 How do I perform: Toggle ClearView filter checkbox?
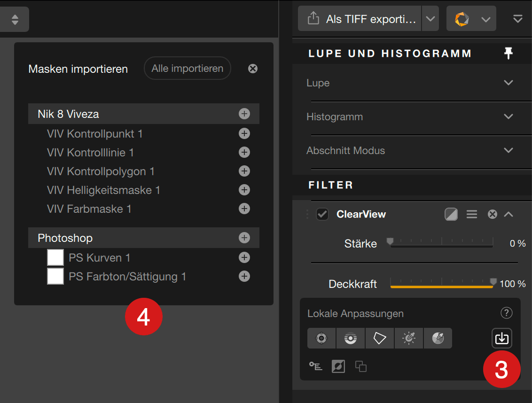[x=322, y=214]
